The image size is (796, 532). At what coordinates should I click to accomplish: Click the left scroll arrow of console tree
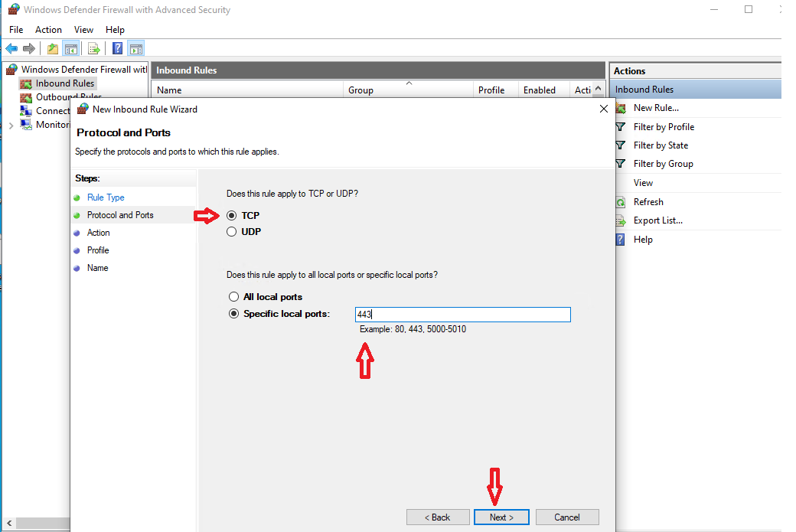click(x=9, y=523)
